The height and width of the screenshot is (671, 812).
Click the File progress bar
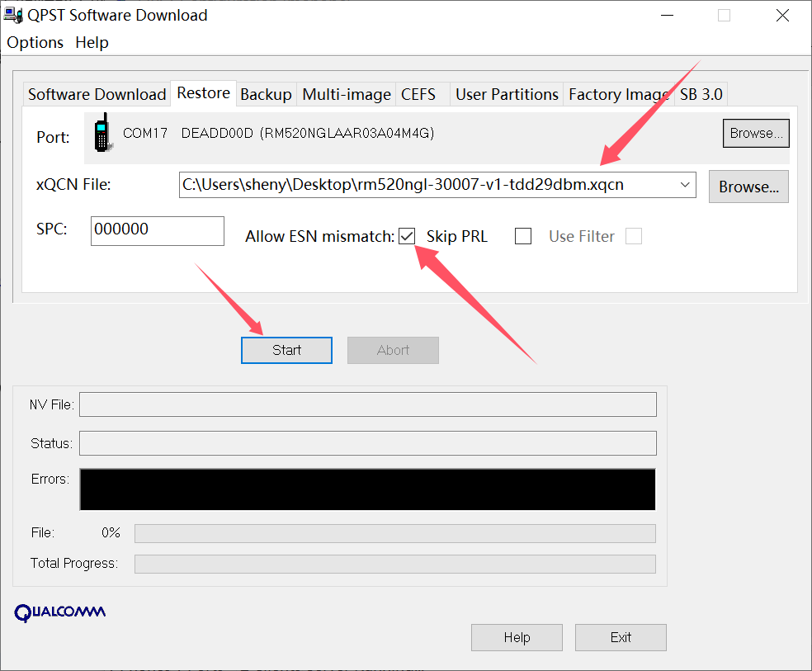pyautogui.click(x=395, y=533)
